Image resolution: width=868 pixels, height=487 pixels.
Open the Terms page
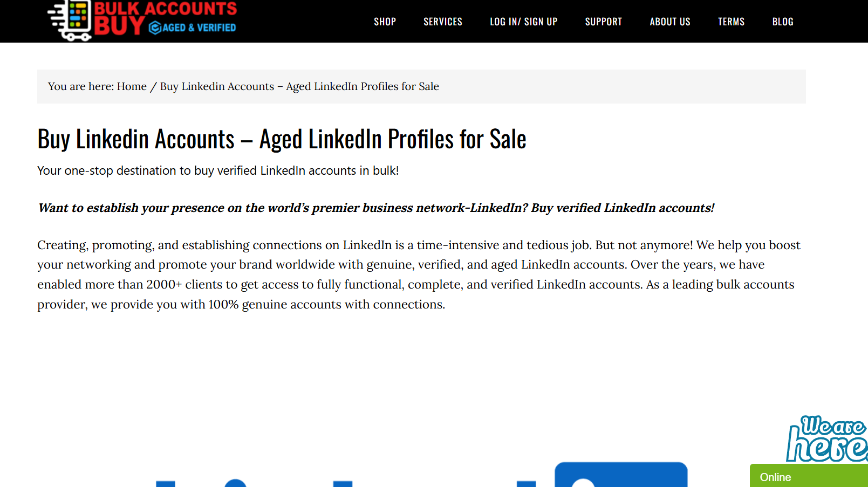[731, 22]
